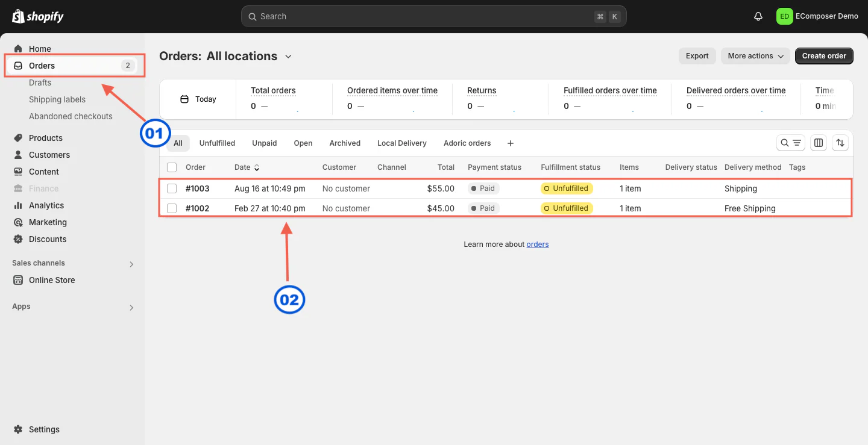Screen dimensions: 868x445
Task: Open Fulfilled orders over time metric
Action: [610, 99]
